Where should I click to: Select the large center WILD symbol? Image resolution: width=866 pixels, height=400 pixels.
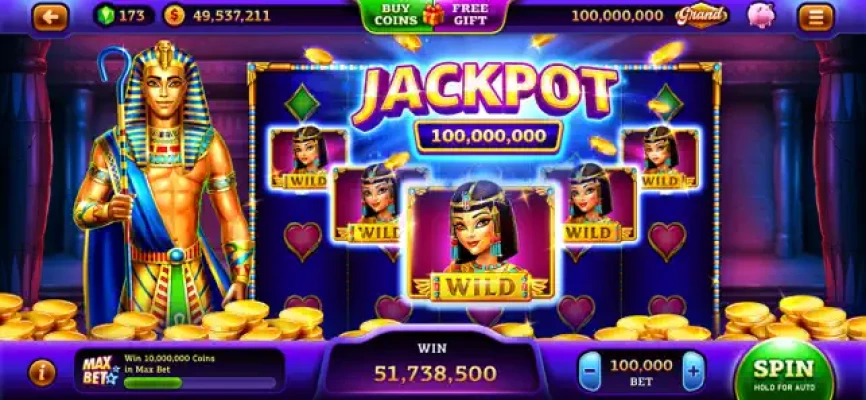[x=479, y=243]
